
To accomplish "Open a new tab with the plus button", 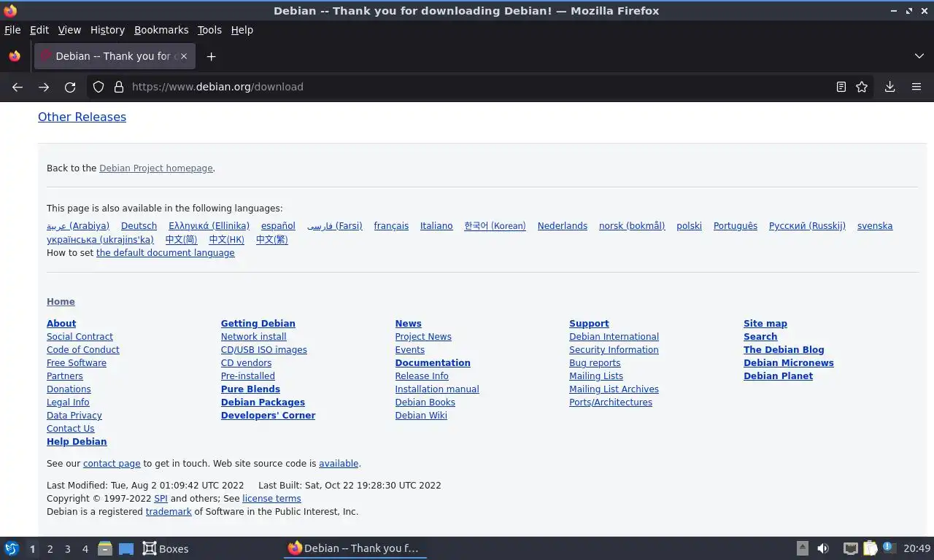I will [211, 56].
